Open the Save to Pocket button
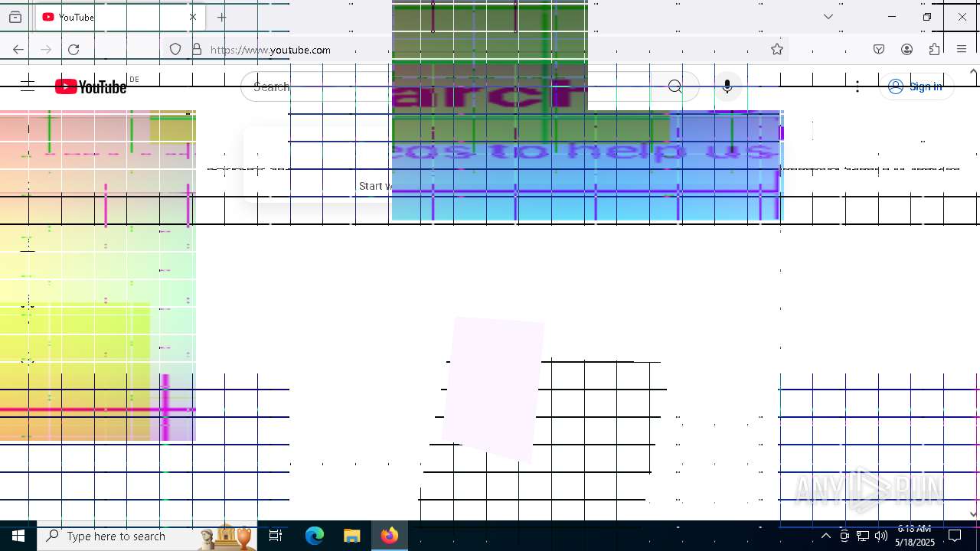This screenshot has width=980, height=551. coord(879,50)
